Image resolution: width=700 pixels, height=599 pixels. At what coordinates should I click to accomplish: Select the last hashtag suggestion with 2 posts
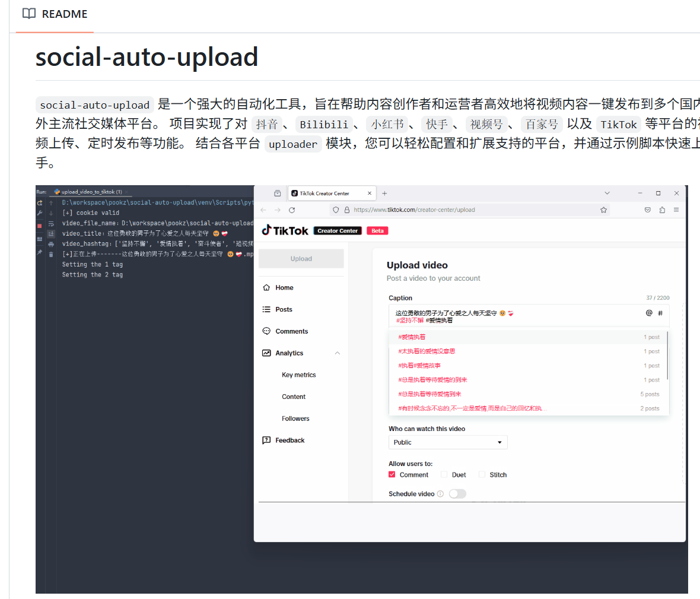528,408
